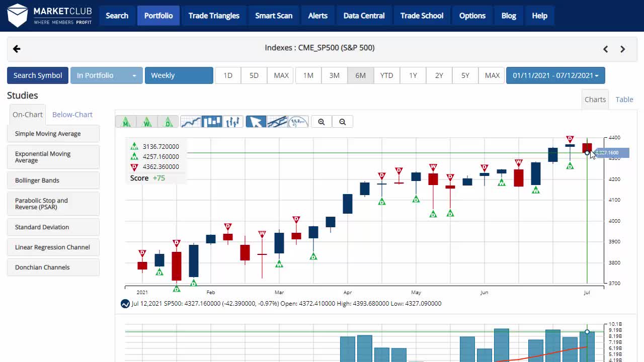This screenshot has width=644, height=362.
Task: Click red D triangle marker above the latest candle
Action: pyautogui.click(x=570, y=139)
